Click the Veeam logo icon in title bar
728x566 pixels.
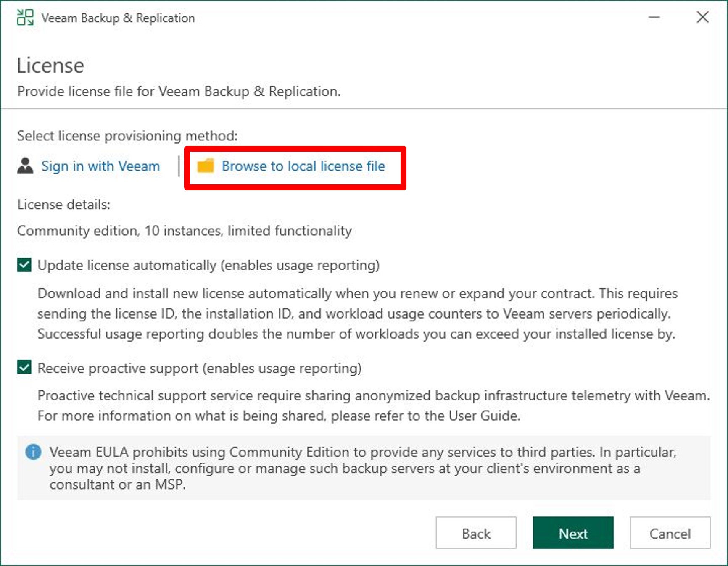point(25,18)
